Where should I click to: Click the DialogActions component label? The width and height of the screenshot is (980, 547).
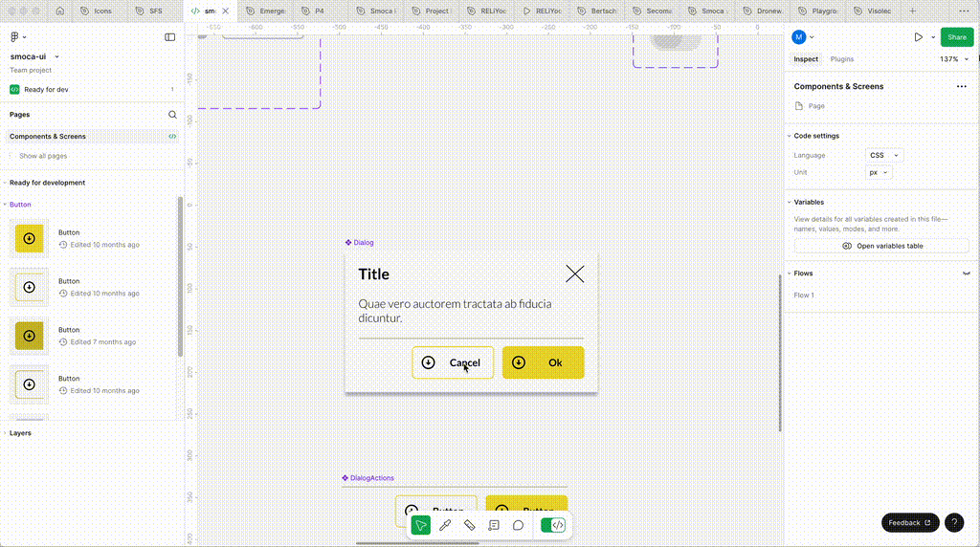pyautogui.click(x=372, y=478)
